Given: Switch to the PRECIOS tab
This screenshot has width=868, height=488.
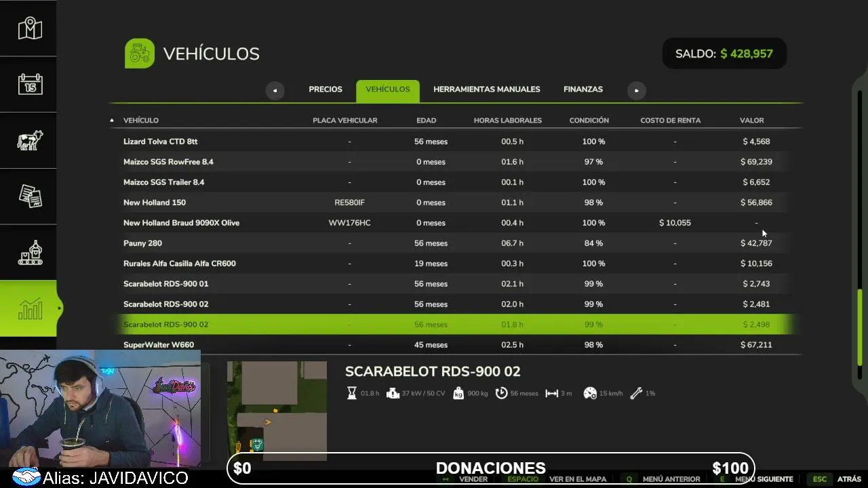Looking at the screenshot, I should [x=325, y=89].
